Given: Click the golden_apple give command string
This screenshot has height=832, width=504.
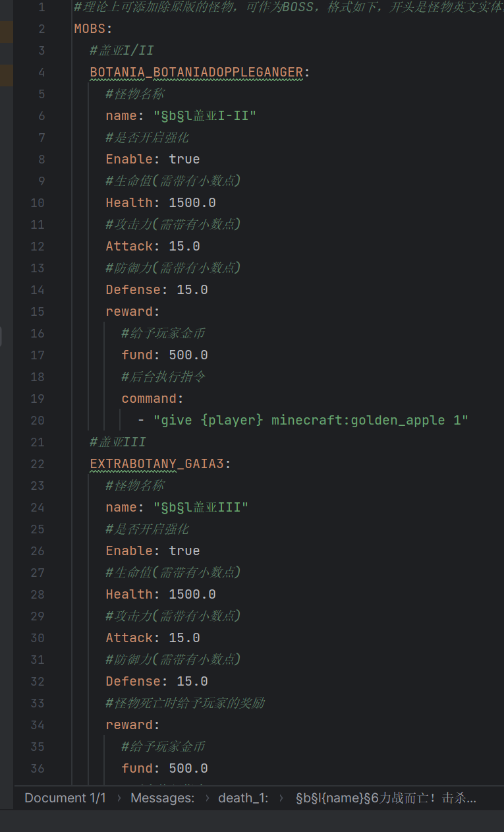Looking at the screenshot, I should (310, 421).
